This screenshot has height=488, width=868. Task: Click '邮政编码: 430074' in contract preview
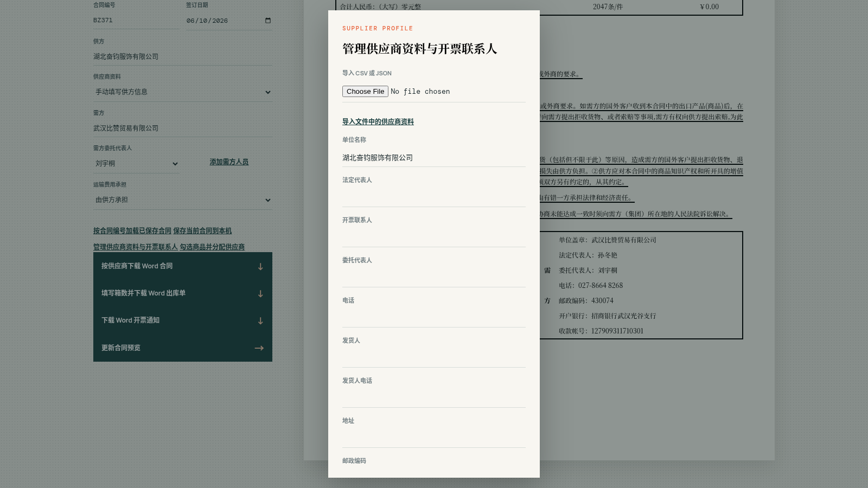pos(586,301)
